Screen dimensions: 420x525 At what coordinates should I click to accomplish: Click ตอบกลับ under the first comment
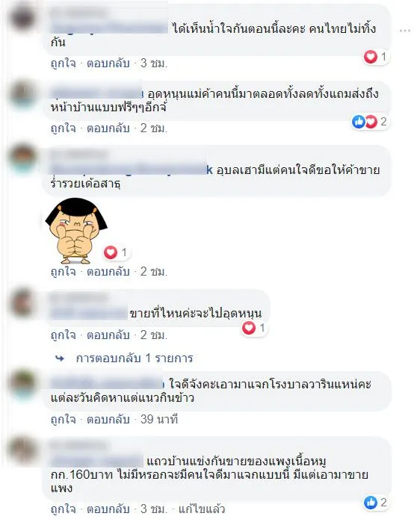[108, 63]
